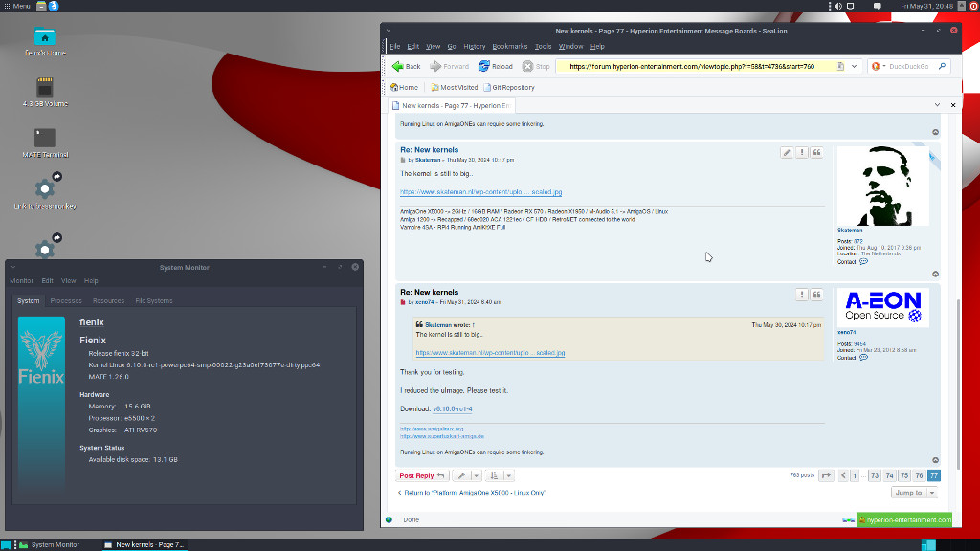Click the hyperion-entertainment.com security badge
The width and height of the screenshot is (980, 551).
904,519
